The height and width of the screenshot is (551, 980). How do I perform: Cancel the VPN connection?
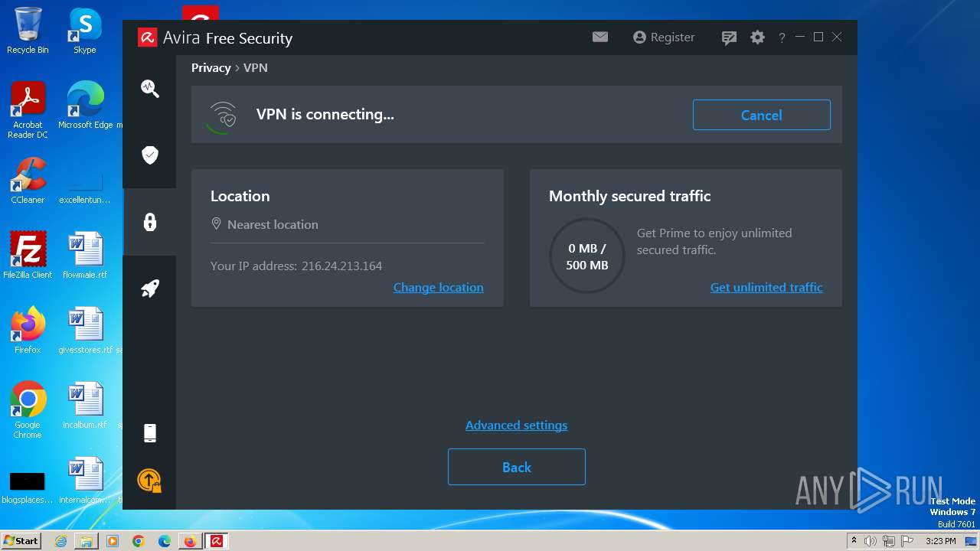point(761,115)
